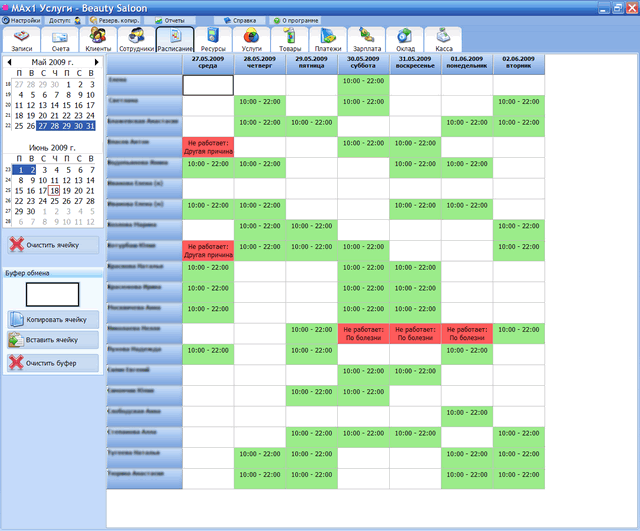Open the Зарплата section icon
Viewport: 640px width, 531px height.
tap(367, 40)
